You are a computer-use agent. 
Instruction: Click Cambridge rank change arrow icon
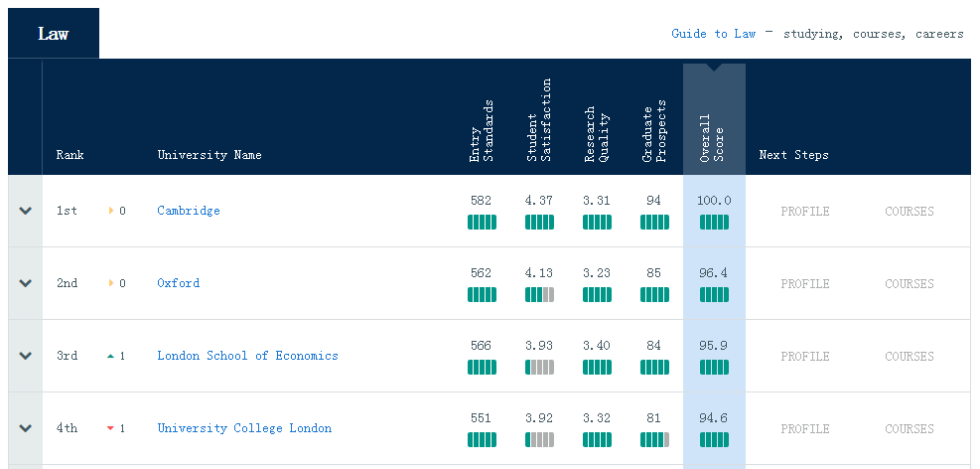pyautogui.click(x=111, y=211)
